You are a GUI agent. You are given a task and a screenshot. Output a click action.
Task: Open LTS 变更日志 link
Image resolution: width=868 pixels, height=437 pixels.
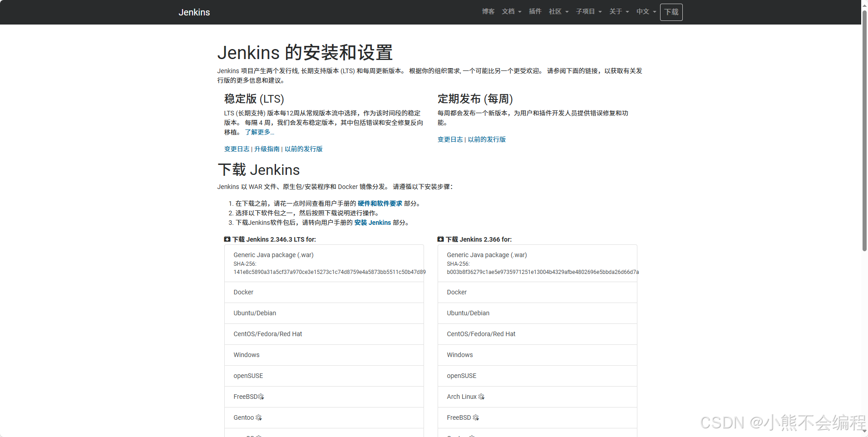(x=237, y=149)
